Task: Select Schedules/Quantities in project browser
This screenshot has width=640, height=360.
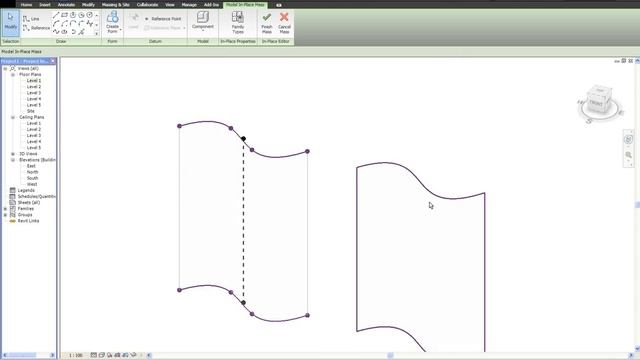Action: [x=36, y=196]
